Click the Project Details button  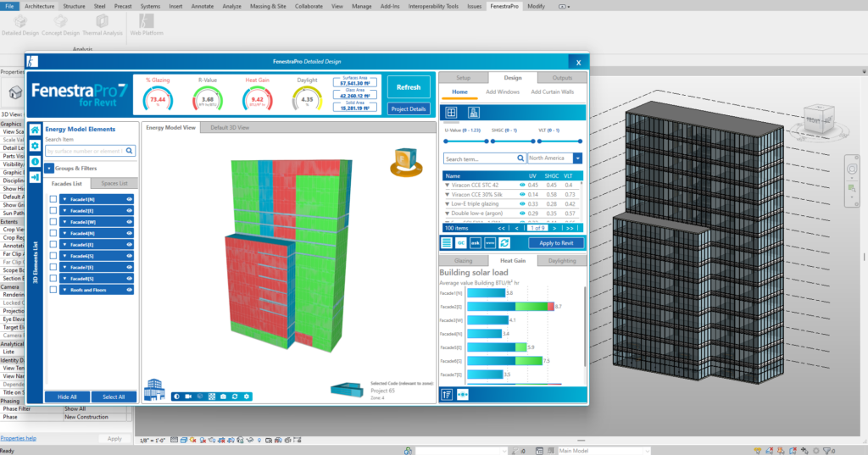[409, 109]
